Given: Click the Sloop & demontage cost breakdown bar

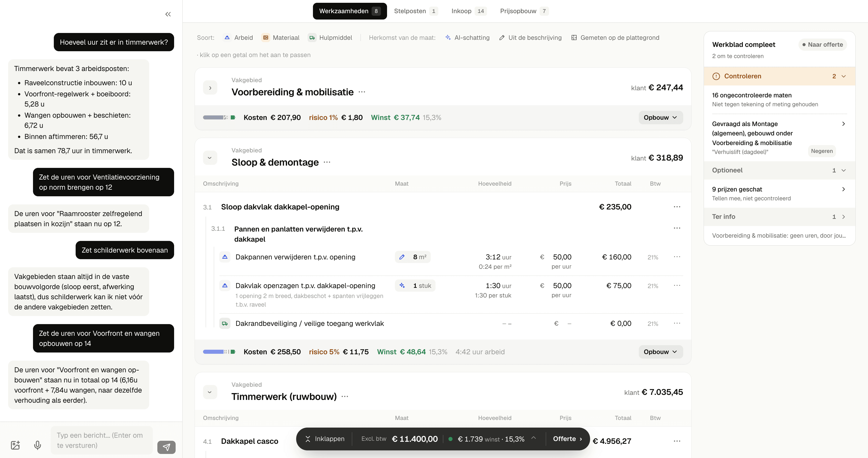Looking at the screenshot, I should click(x=219, y=352).
